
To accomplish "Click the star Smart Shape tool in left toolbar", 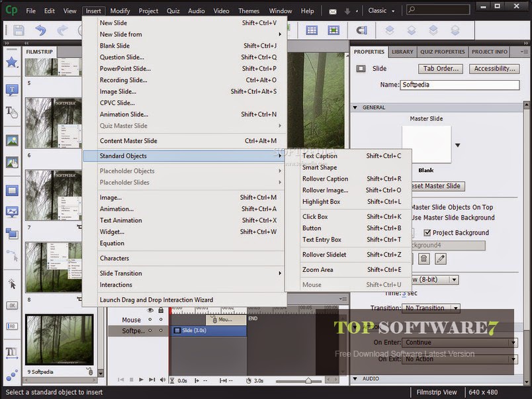I will [12, 62].
